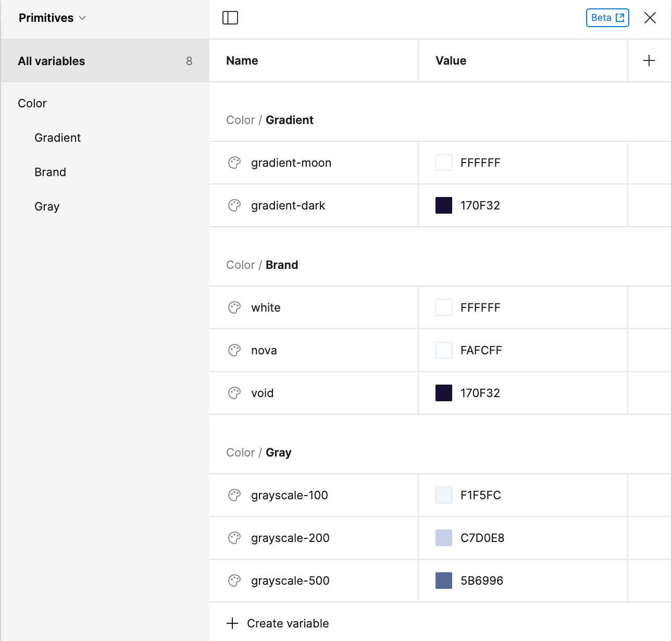
Task: Click the gradient-dark color swatch
Action: click(x=444, y=205)
